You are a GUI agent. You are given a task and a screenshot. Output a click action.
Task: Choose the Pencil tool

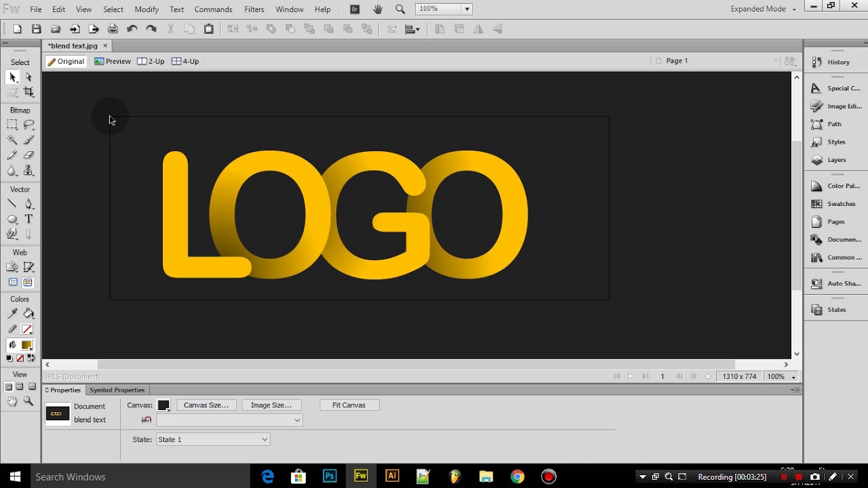[12, 155]
